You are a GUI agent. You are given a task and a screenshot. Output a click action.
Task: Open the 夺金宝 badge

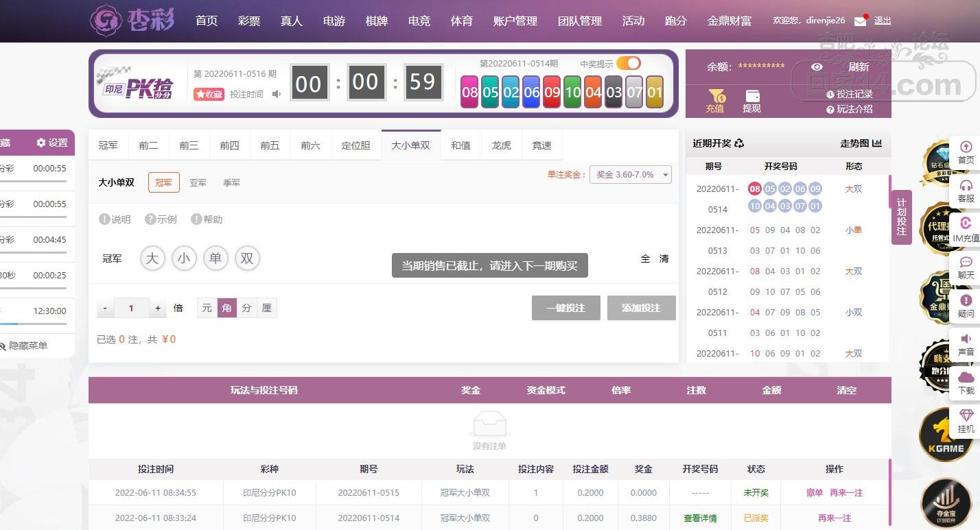pos(946,505)
